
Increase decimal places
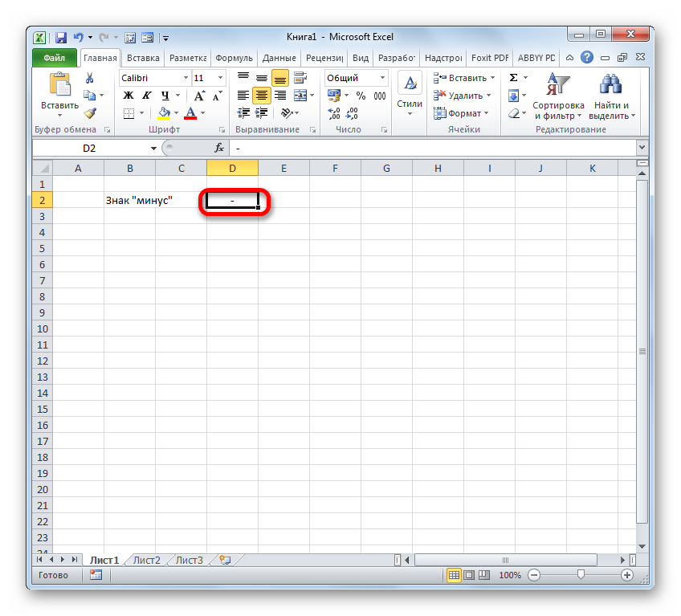point(334,113)
